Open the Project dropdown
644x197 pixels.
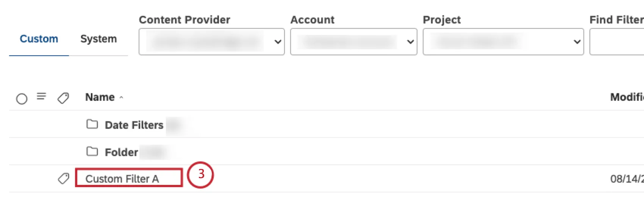coord(503,42)
